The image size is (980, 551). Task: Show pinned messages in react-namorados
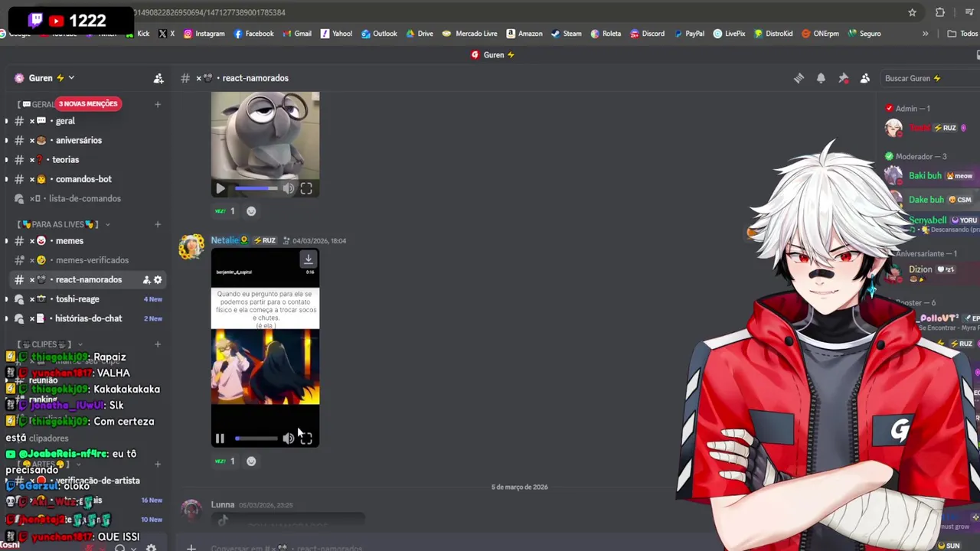click(x=843, y=78)
